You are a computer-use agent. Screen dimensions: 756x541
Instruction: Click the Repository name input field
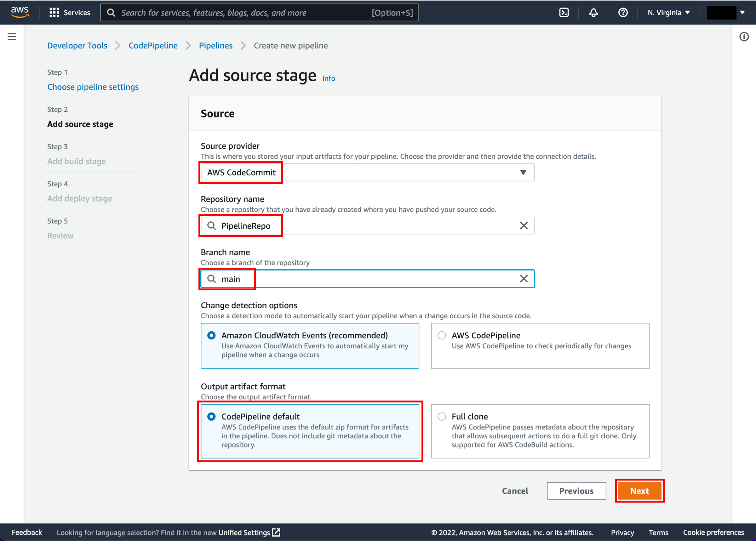[x=367, y=225]
